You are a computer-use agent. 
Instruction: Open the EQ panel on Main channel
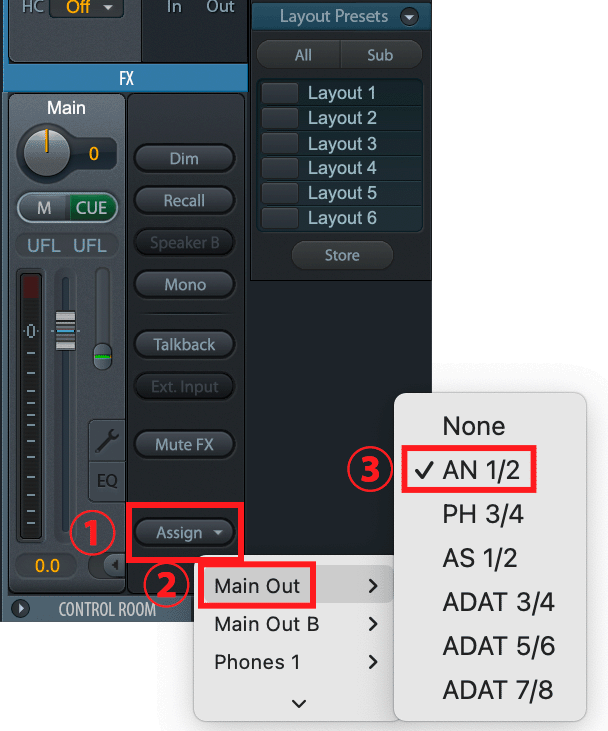(x=106, y=481)
